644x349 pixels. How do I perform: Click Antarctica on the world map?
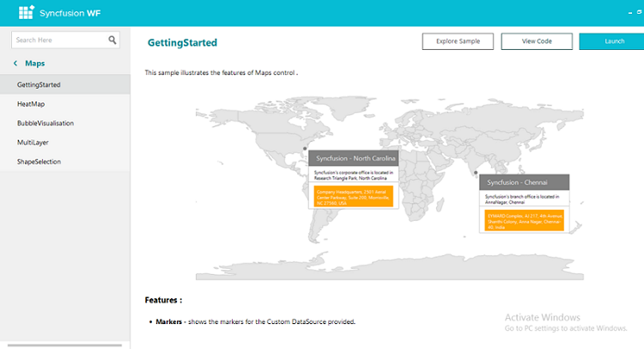pyautogui.click(x=389, y=268)
